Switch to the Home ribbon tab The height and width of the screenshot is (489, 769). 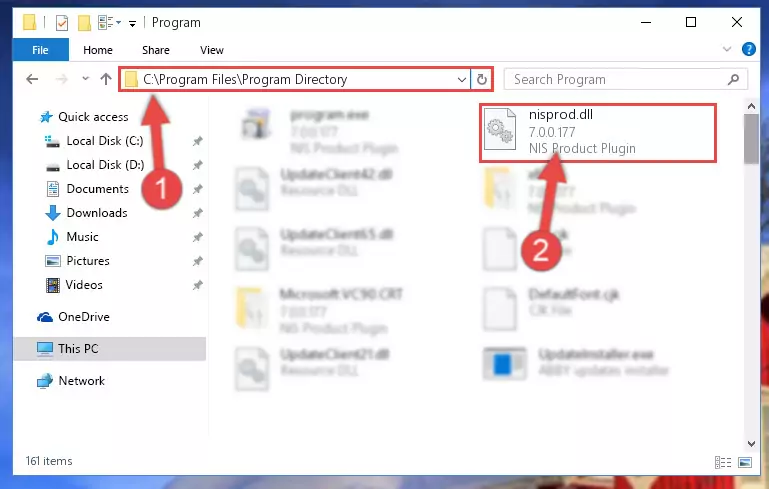coord(98,50)
